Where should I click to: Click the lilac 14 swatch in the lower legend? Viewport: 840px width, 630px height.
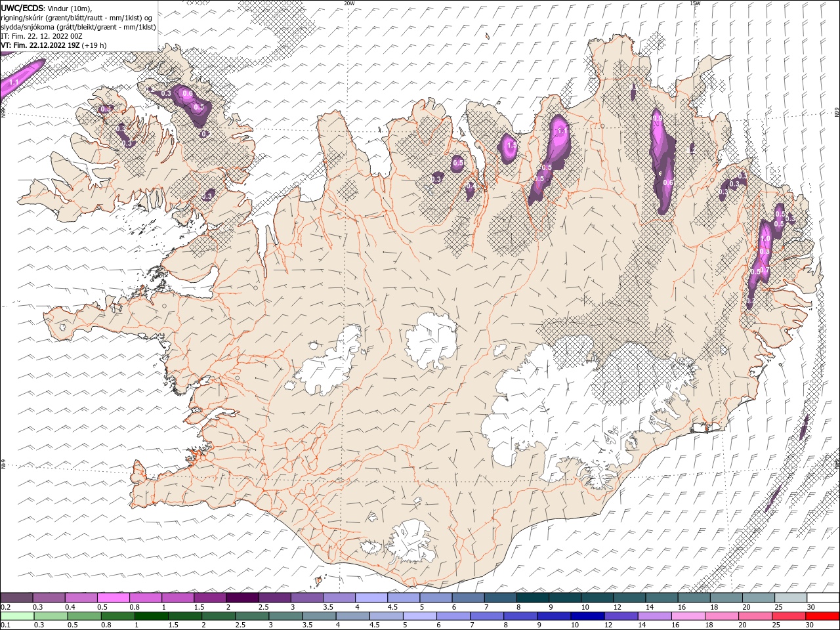point(654,616)
